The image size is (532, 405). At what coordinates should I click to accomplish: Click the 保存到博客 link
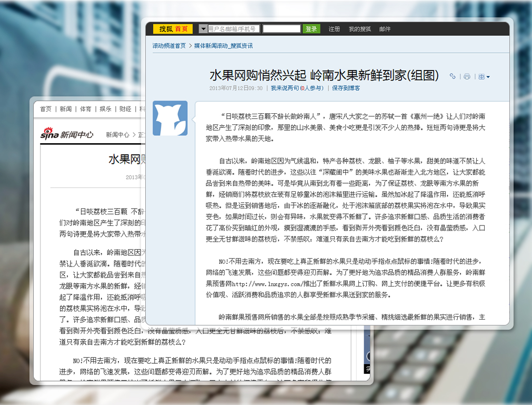pyautogui.click(x=346, y=88)
